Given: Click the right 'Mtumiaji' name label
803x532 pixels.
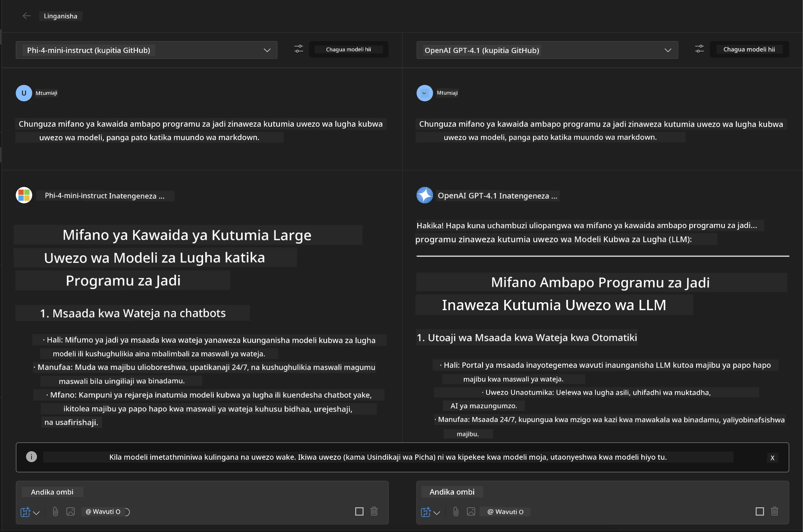Looking at the screenshot, I should click(447, 93).
